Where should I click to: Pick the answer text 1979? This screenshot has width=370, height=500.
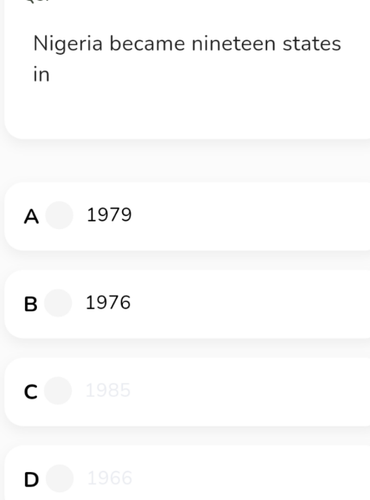(x=109, y=215)
